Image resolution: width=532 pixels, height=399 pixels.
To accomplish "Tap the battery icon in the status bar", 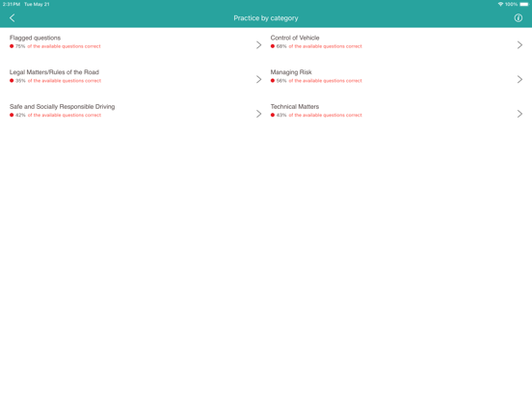I will (524, 4).
